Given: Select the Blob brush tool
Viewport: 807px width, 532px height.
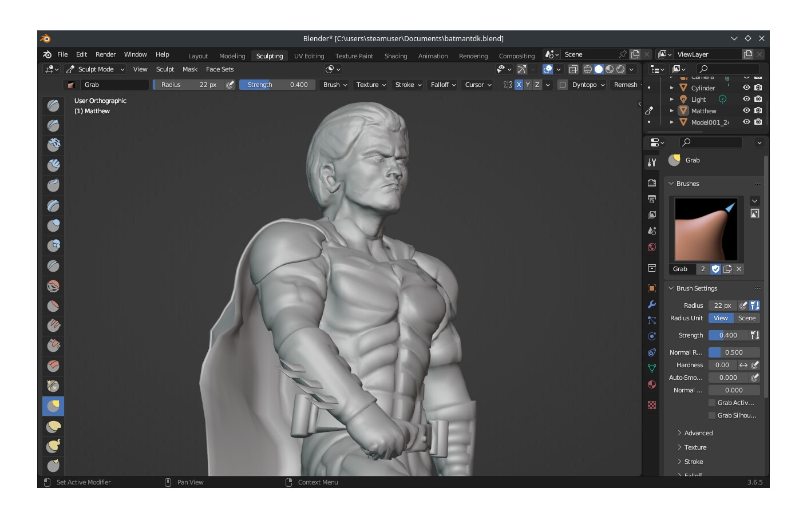Looking at the screenshot, I should (x=53, y=245).
